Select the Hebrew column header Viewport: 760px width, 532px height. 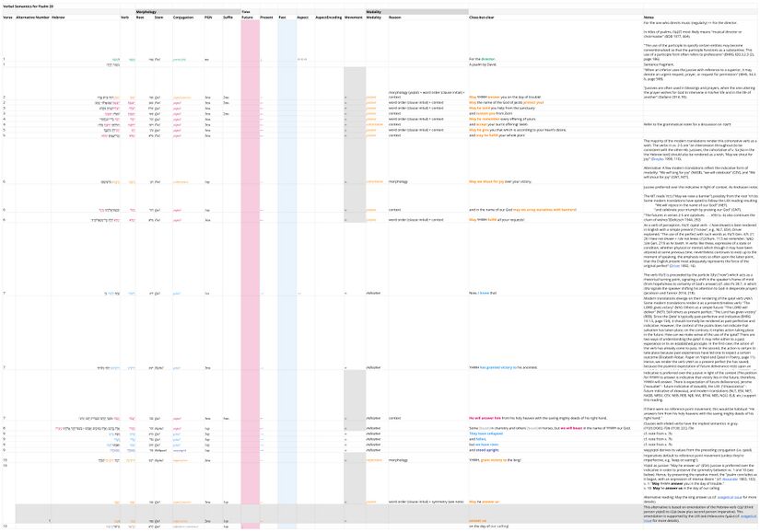click(58, 17)
